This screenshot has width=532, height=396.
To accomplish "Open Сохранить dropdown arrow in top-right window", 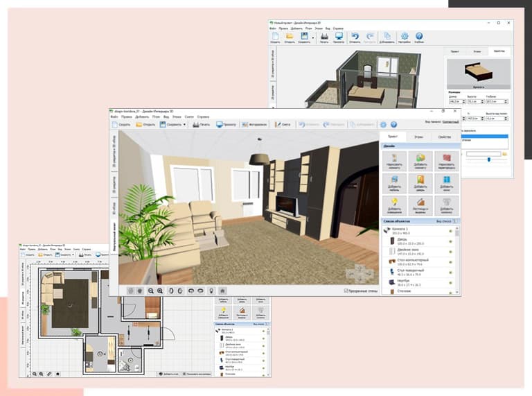I will [x=313, y=38].
